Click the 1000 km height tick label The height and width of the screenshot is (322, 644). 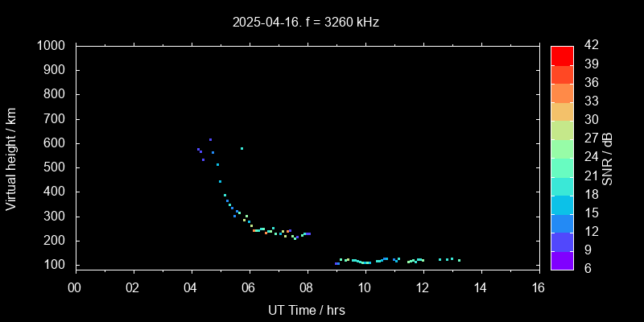52,46
